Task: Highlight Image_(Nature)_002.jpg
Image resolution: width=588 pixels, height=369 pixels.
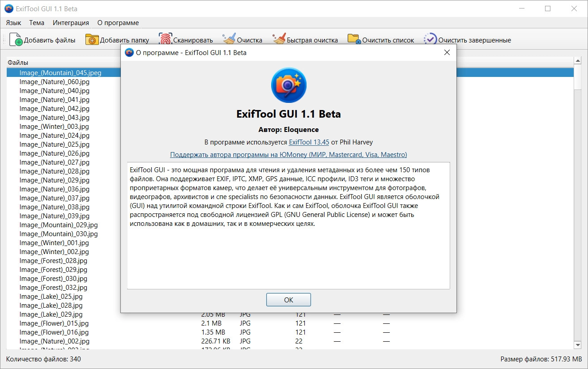Action: pyautogui.click(x=55, y=341)
